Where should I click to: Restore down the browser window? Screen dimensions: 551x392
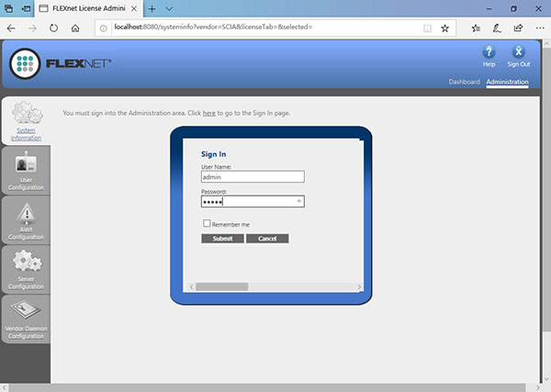[x=513, y=9]
